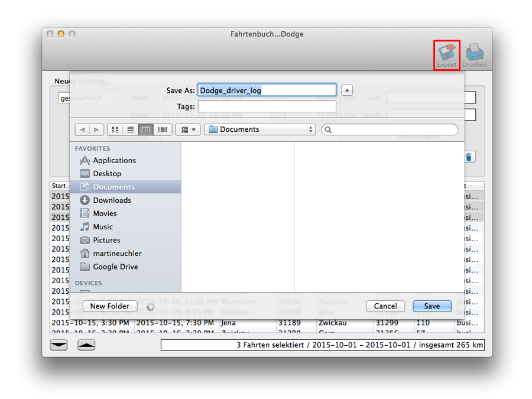Click the trash delete icon

[469, 157]
